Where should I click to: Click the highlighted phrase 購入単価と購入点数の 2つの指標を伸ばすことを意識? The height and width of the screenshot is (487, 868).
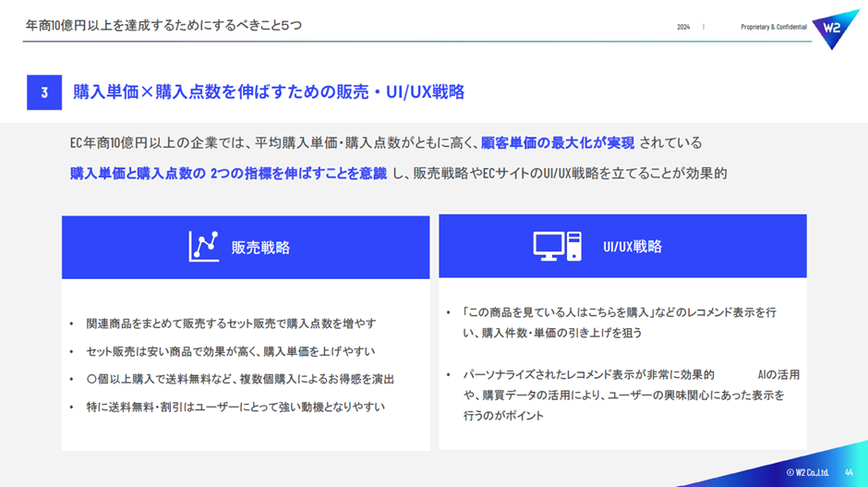228,174
